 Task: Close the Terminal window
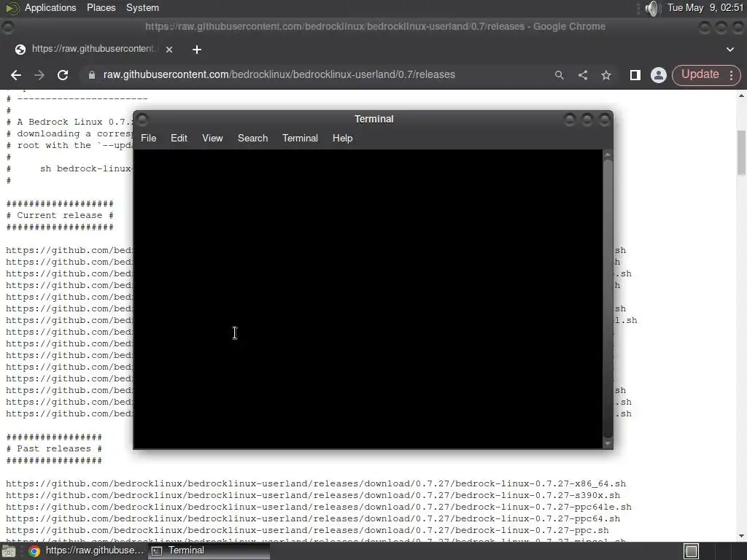[x=604, y=119]
